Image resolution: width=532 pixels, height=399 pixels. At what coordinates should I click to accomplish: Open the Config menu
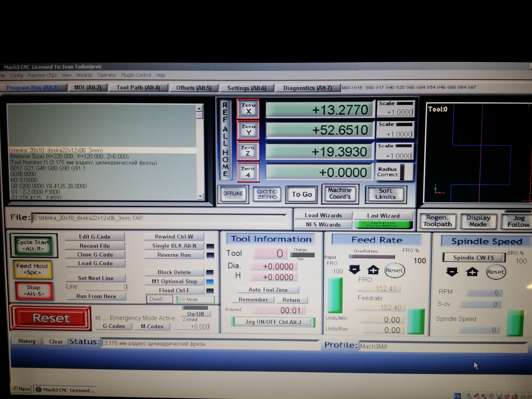click(17, 75)
